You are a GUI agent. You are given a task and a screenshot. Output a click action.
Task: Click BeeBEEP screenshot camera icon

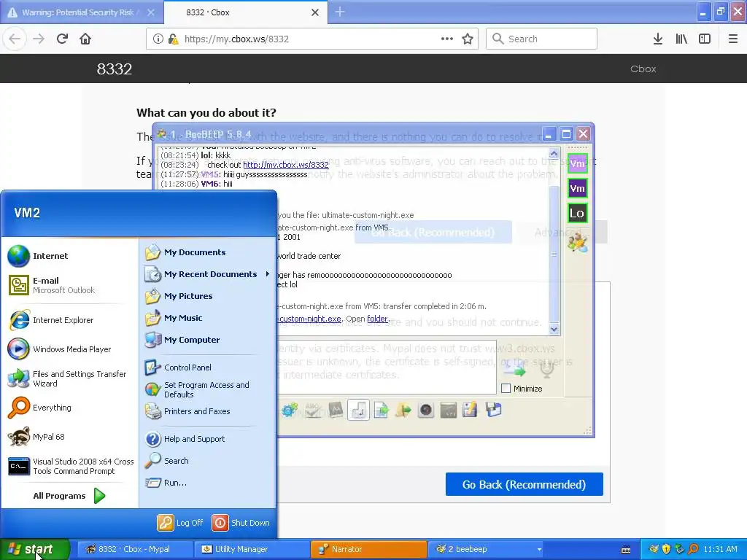click(426, 410)
